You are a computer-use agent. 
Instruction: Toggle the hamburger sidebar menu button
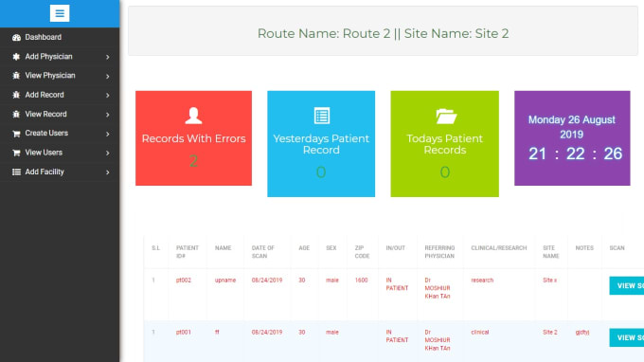(x=60, y=13)
